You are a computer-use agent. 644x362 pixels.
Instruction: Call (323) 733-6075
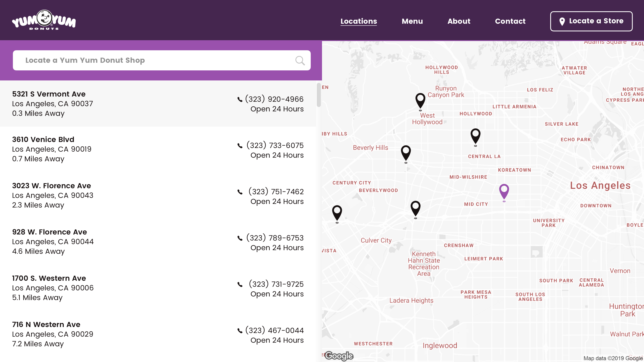(275, 145)
